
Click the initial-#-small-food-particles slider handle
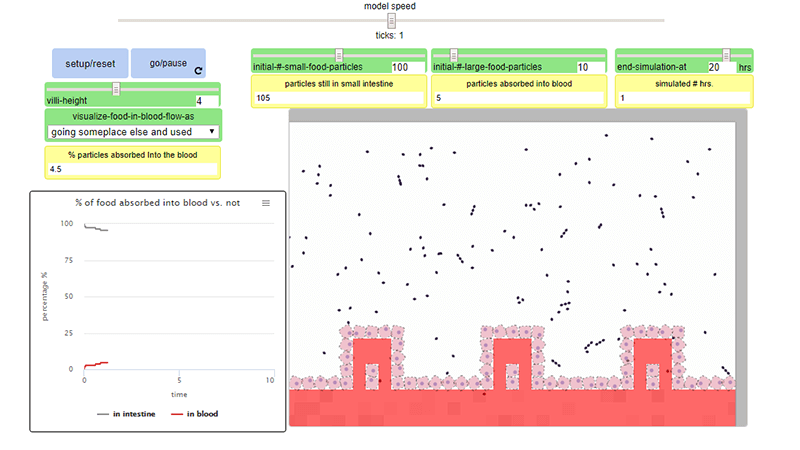pos(338,54)
